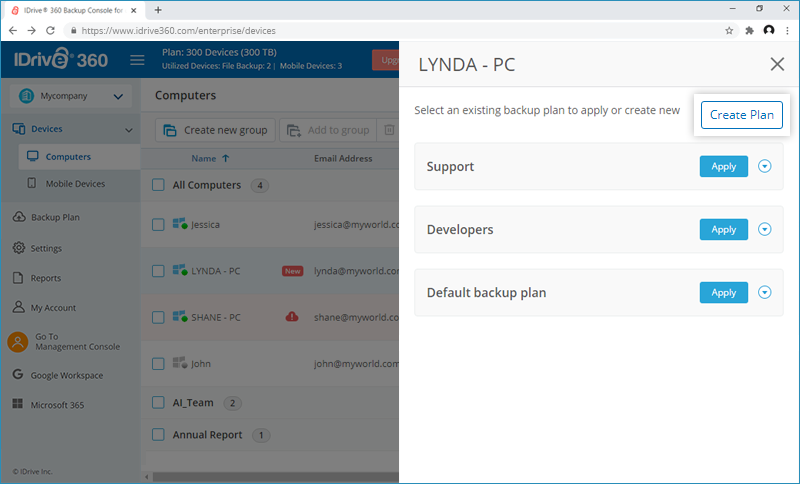Check the SHANE - PC row checkbox

158,317
